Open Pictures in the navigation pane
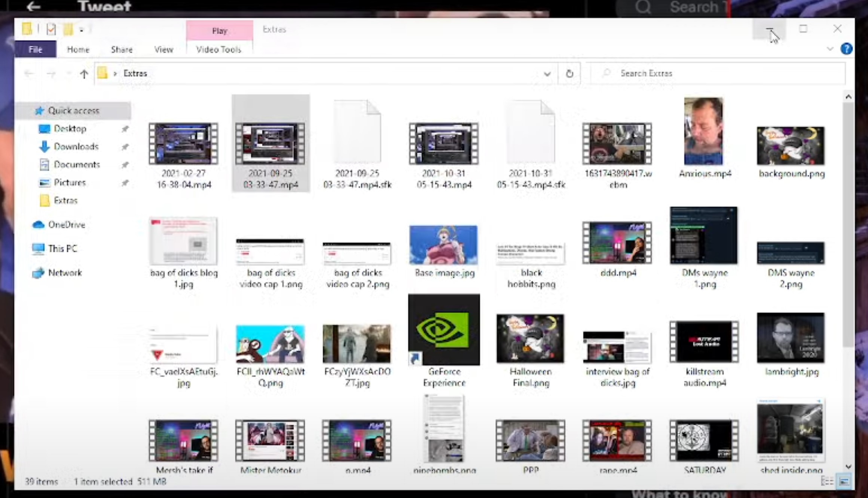The height and width of the screenshot is (498, 868). [70, 182]
